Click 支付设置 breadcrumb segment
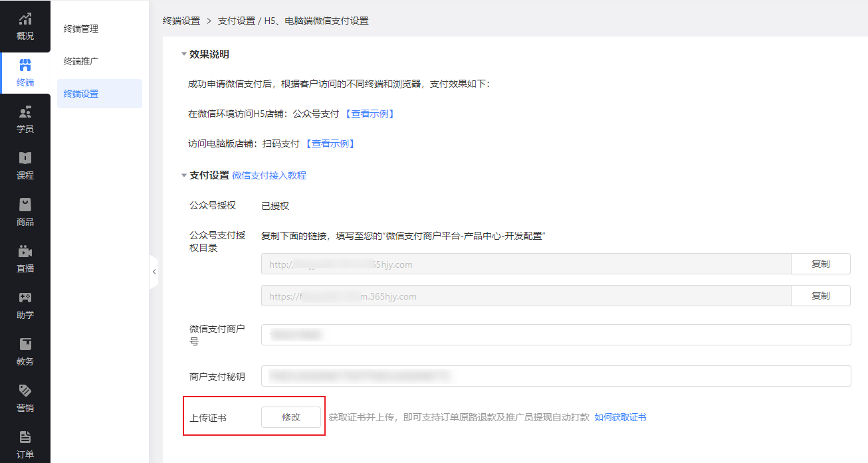This screenshot has height=463, width=868. pyautogui.click(x=237, y=21)
